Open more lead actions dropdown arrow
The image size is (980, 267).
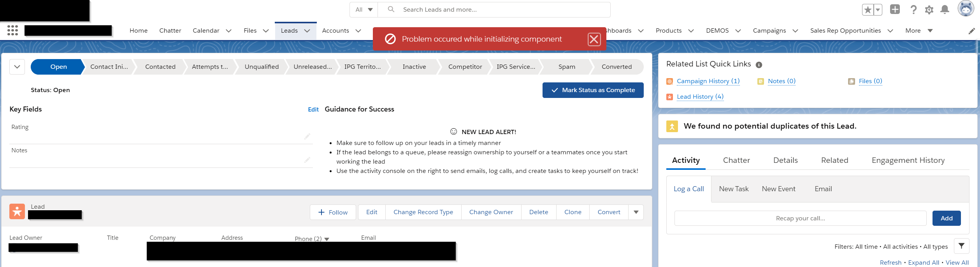click(636, 212)
